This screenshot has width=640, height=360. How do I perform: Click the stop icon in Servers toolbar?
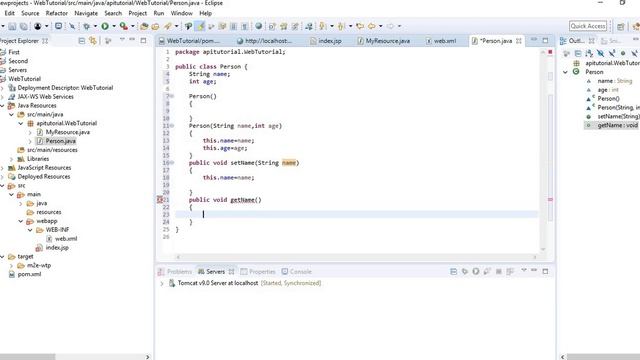tap(498, 271)
